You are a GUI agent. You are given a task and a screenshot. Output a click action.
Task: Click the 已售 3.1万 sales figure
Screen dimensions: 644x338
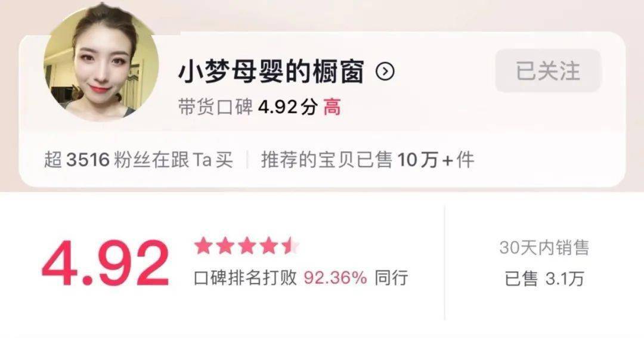544,279
